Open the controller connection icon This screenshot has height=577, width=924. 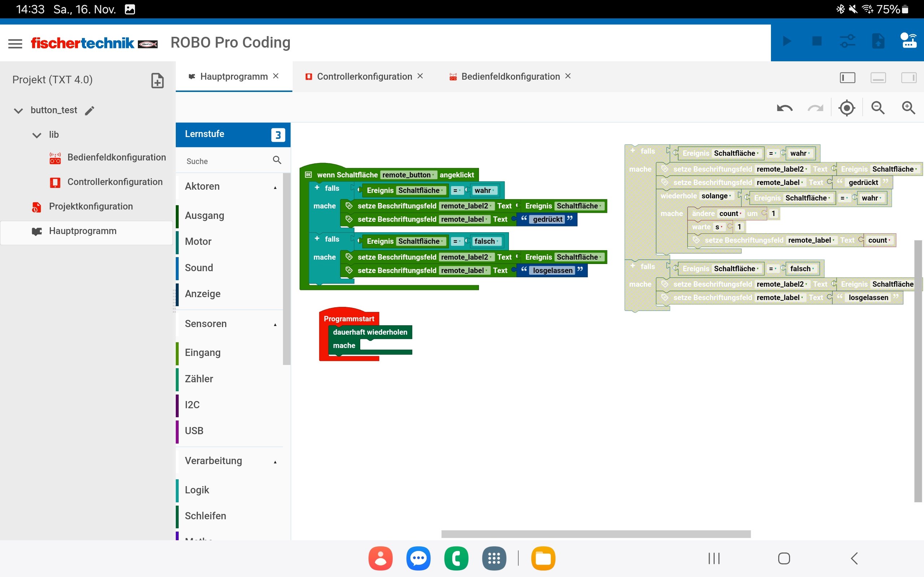pos(909,41)
